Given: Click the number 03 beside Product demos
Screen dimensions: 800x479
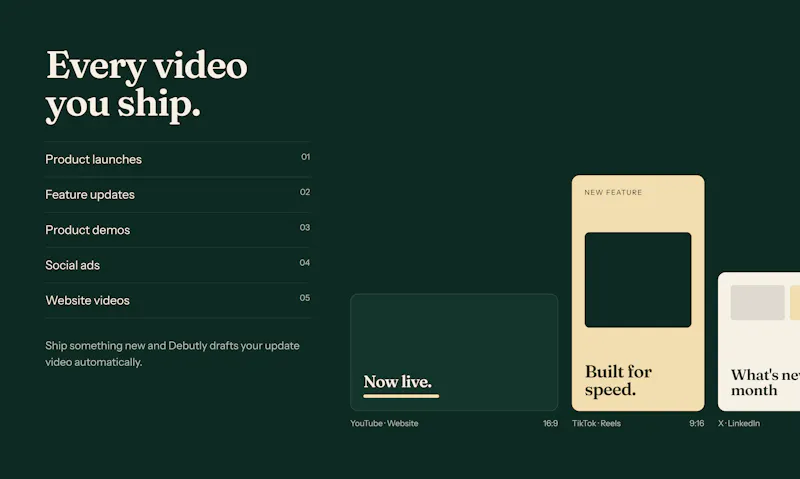Looking at the screenshot, I should point(305,227).
